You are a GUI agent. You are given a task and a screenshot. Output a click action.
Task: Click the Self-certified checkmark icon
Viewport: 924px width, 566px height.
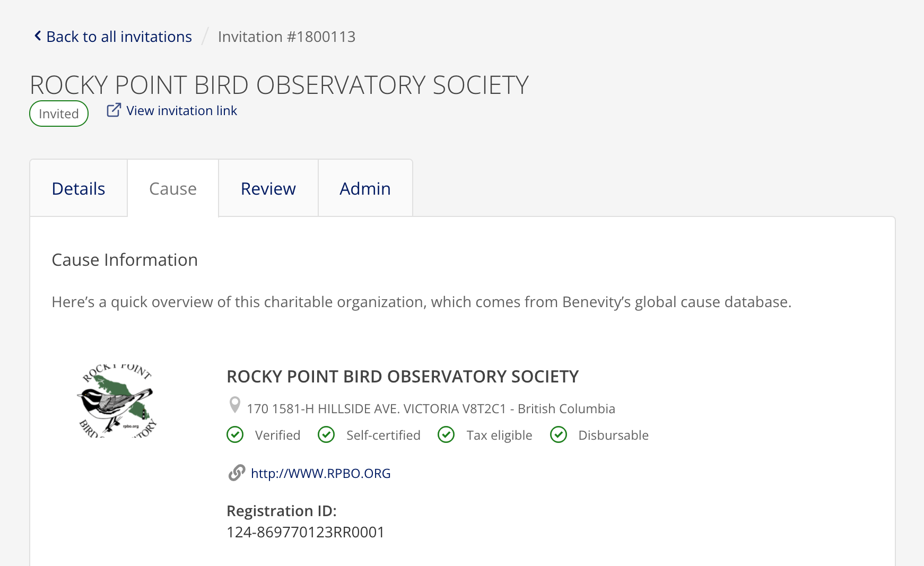tap(326, 435)
